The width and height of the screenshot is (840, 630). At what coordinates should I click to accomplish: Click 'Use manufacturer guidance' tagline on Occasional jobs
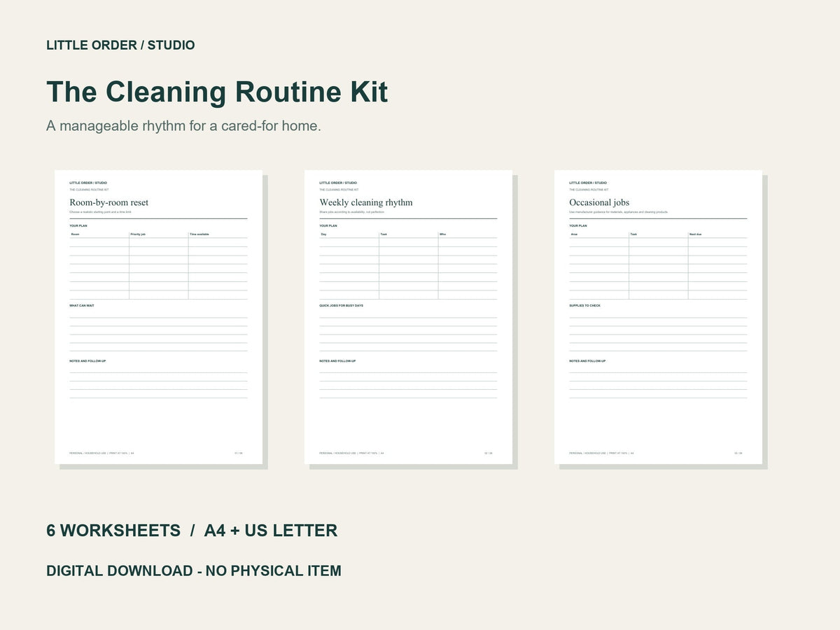(x=619, y=212)
